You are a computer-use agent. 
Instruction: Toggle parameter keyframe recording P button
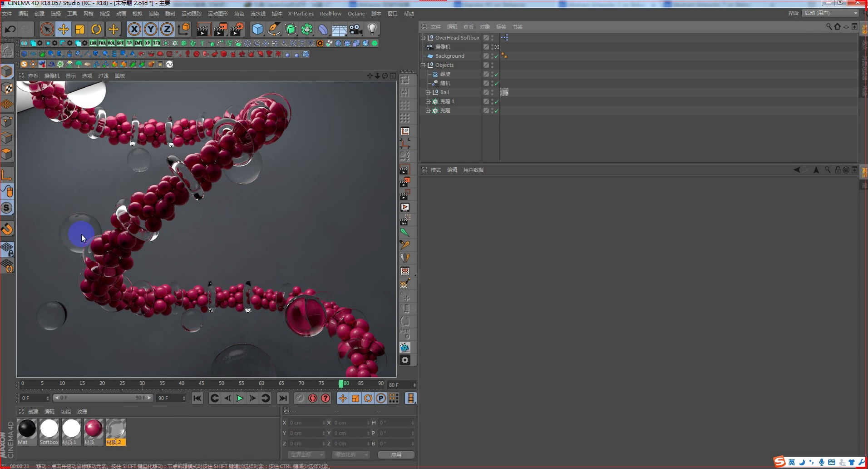[x=381, y=399]
